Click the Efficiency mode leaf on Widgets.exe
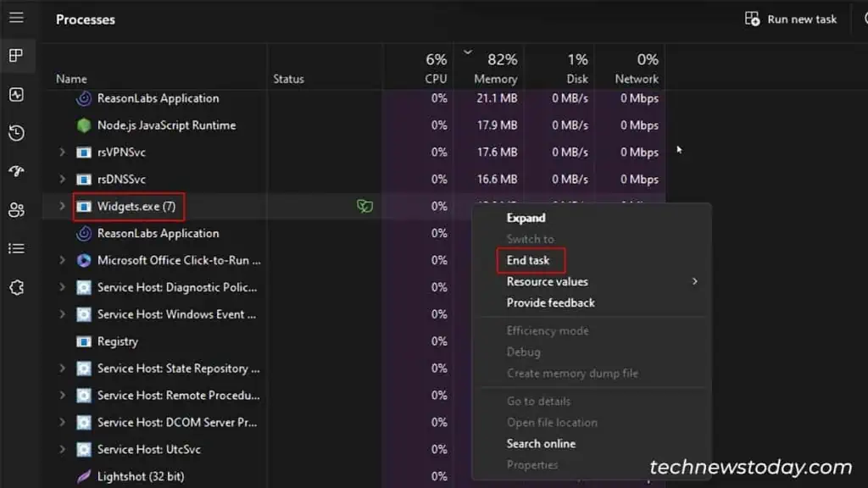 tap(364, 206)
